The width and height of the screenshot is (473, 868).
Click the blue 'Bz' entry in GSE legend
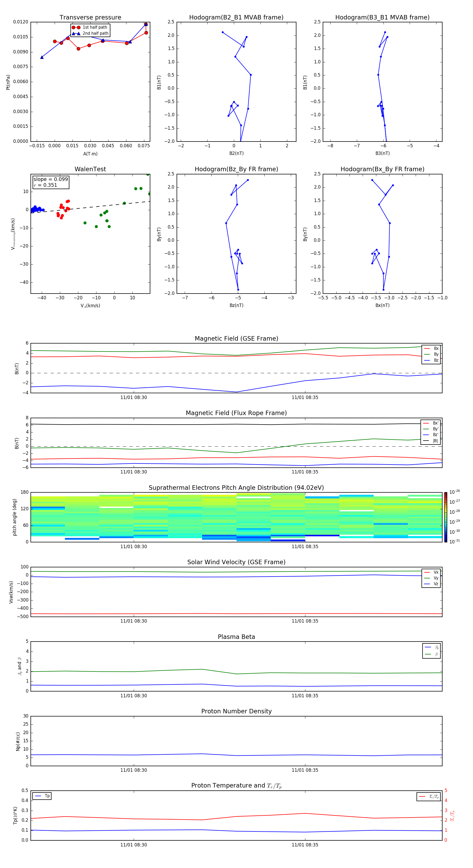(431, 360)
